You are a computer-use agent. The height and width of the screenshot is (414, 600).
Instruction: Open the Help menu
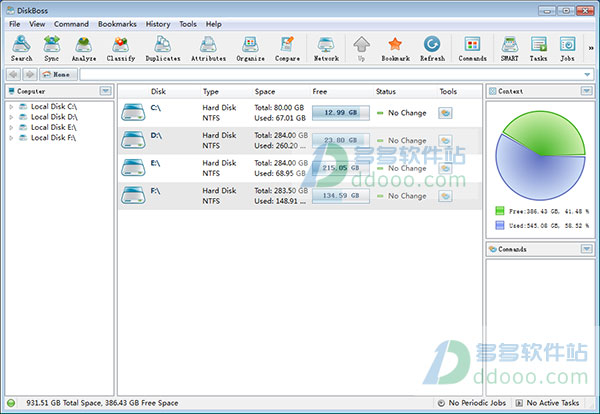coord(214,24)
